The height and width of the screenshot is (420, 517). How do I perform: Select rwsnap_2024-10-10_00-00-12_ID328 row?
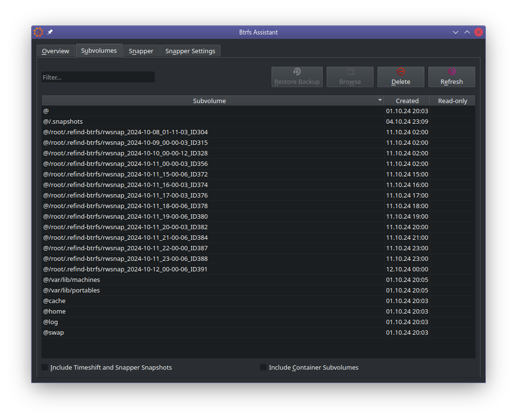[x=258, y=153]
